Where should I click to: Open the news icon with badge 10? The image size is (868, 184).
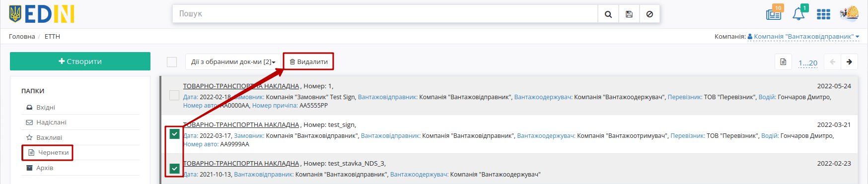(x=774, y=13)
